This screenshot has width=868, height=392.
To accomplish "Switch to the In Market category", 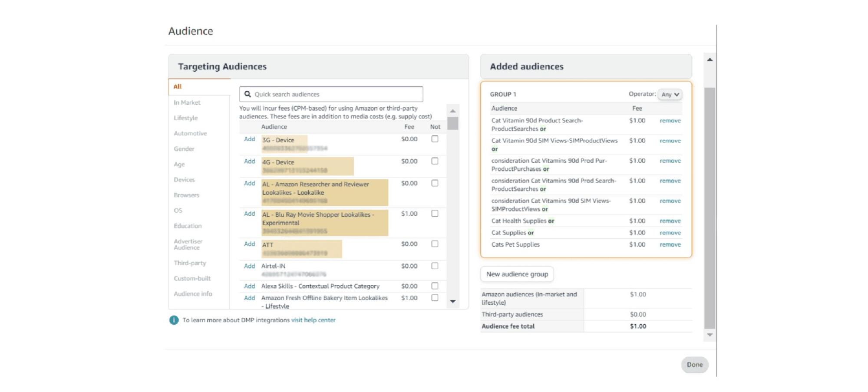I will [187, 102].
